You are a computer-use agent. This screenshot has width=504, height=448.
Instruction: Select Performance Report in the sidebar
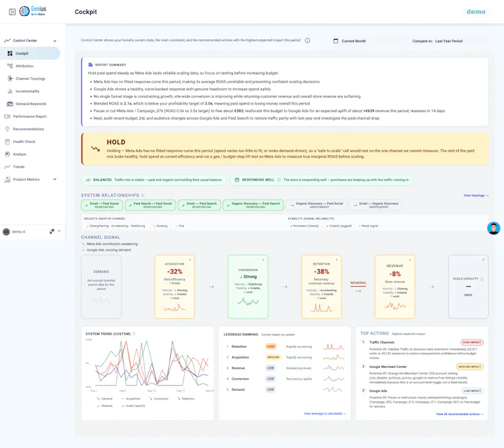coord(30,117)
